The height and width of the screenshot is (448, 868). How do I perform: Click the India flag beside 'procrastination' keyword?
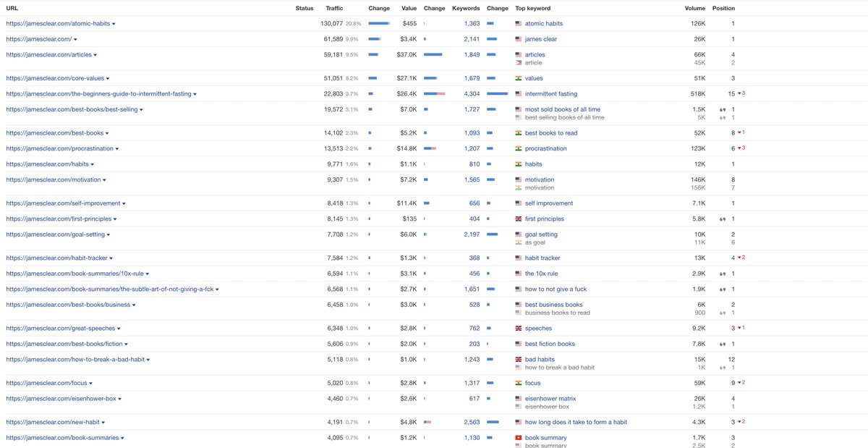(518, 148)
